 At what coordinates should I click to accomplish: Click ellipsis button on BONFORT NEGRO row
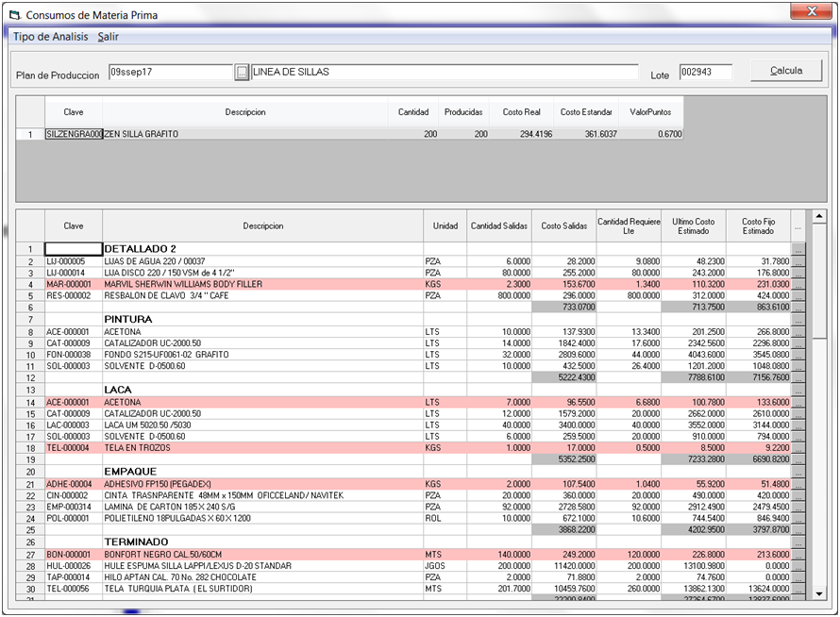798,555
